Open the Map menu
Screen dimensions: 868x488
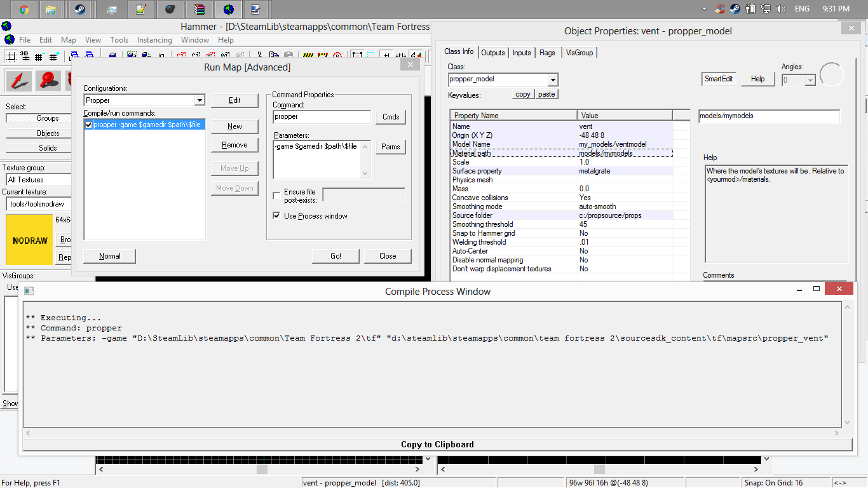click(69, 39)
